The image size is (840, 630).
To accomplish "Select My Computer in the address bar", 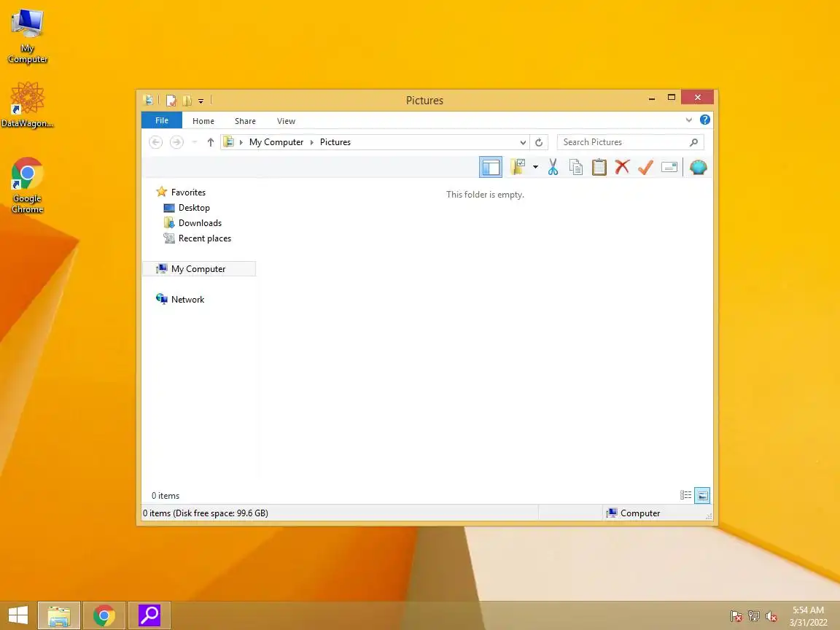I will (x=276, y=142).
